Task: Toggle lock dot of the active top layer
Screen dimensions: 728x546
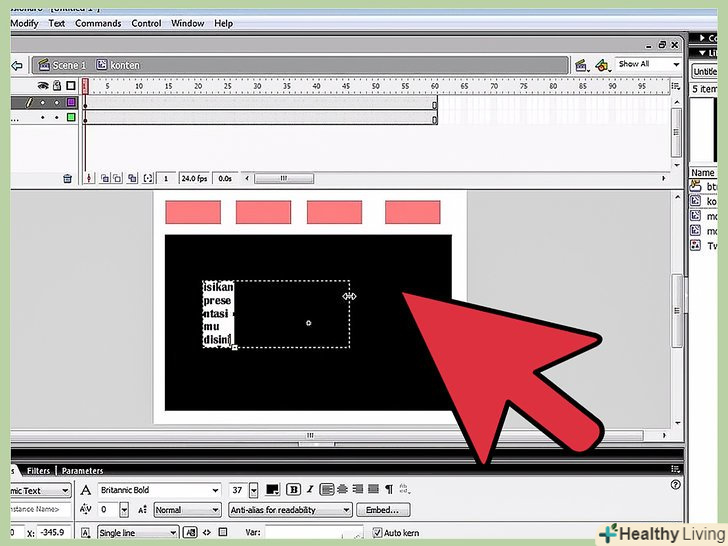Action: 57,102
